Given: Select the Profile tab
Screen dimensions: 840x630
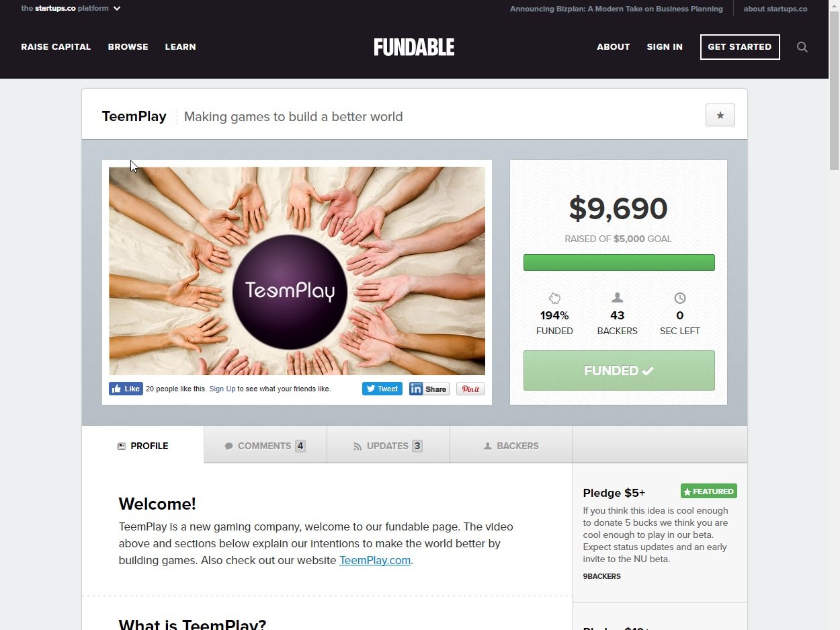Looking at the screenshot, I should (x=142, y=445).
